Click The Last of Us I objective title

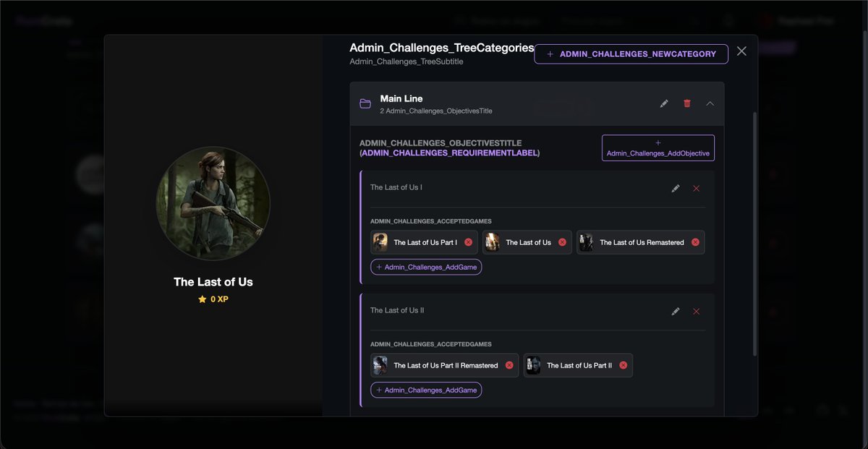396,187
